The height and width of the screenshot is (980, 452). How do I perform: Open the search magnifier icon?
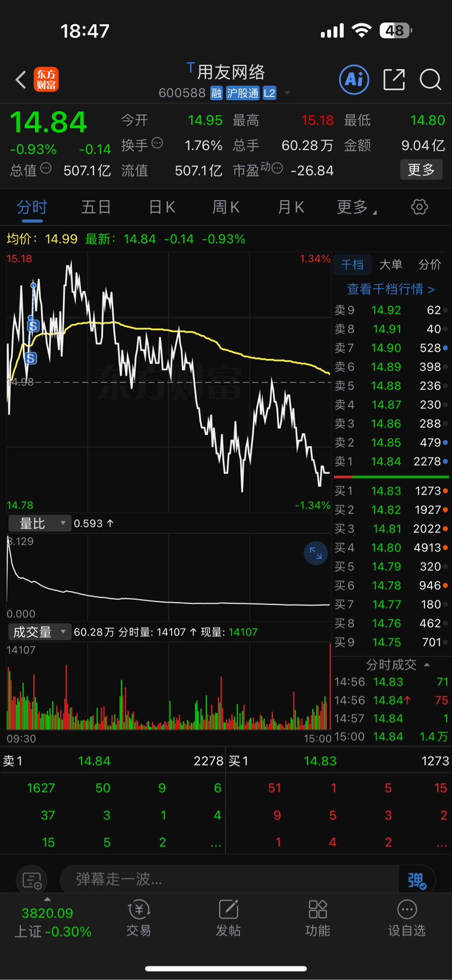pyautogui.click(x=430, y=79)
